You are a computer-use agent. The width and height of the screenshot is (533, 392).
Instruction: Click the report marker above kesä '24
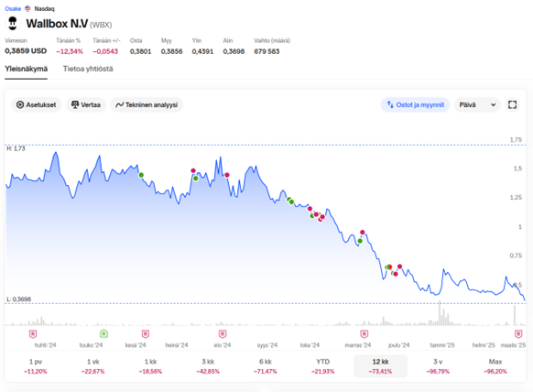tap(146, 334)
